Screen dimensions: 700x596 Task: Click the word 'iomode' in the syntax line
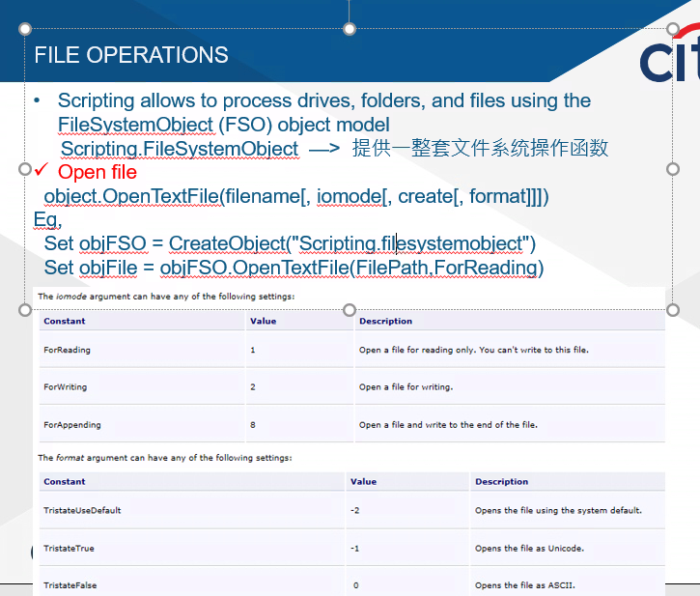[350, 196]
